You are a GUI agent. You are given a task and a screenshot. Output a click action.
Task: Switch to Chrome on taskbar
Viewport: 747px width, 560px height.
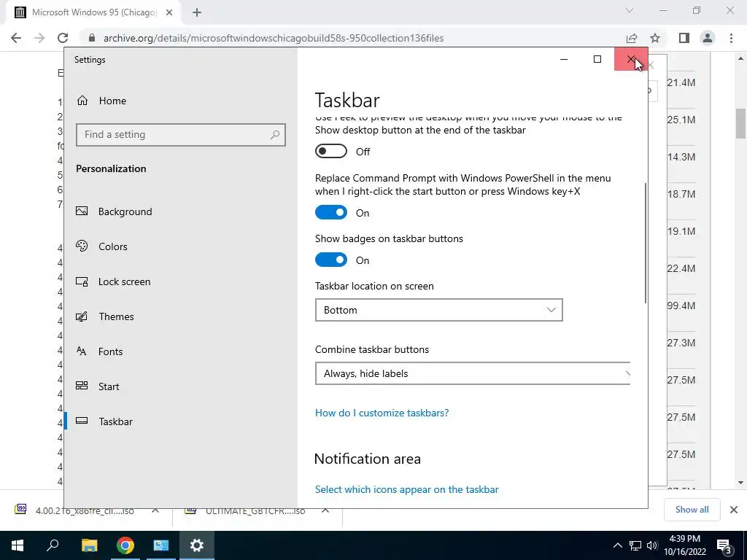coord(125,545)
